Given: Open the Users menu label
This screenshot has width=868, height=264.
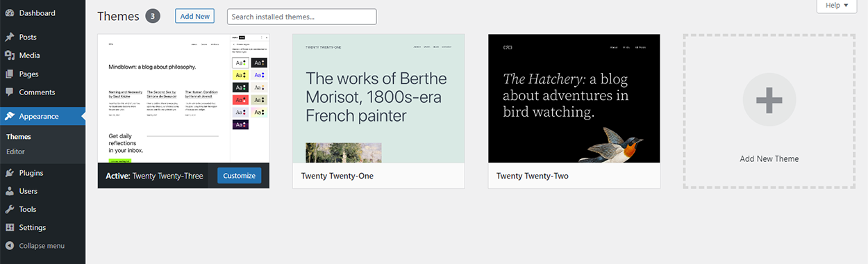Looking at the screenshot, I should click(28, 191).
